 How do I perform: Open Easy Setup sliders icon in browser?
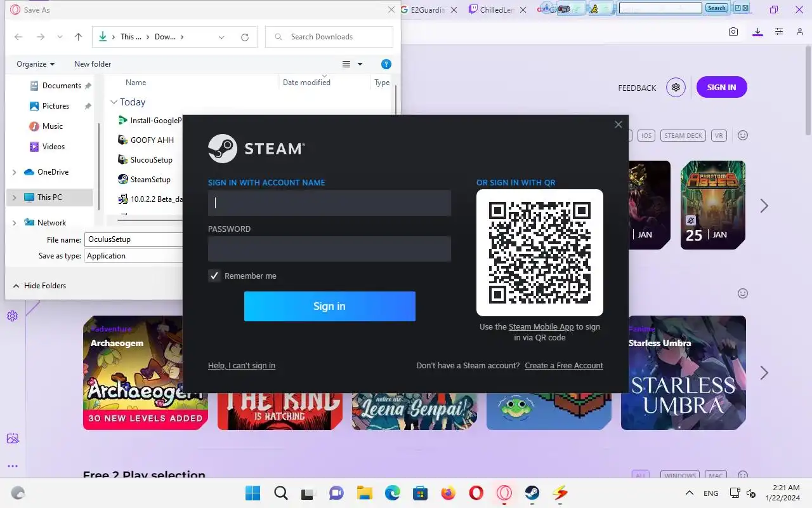(x=780, y=32)
